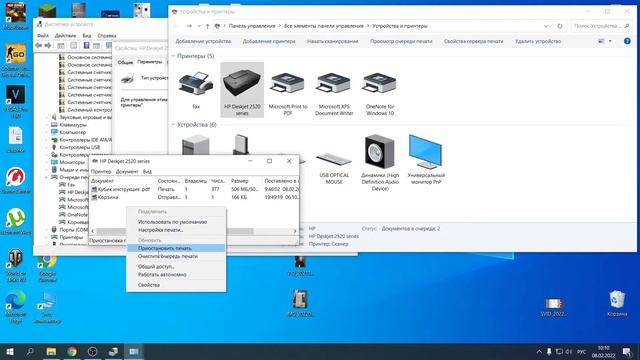
Task: Collapse the Очереди печати tree node
Action: [x=47, y=178]
